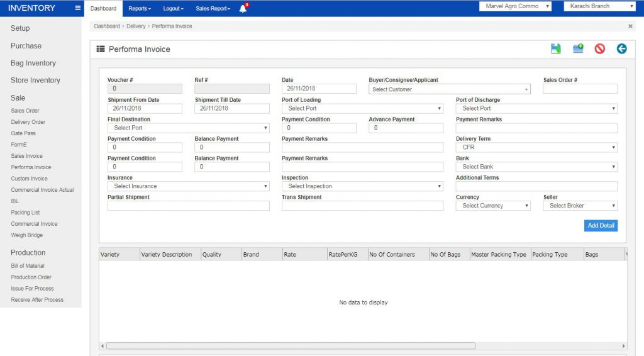Click the hamburger menu icon beside INVENTORY
The image size is (644, 356).
point(77,8)
